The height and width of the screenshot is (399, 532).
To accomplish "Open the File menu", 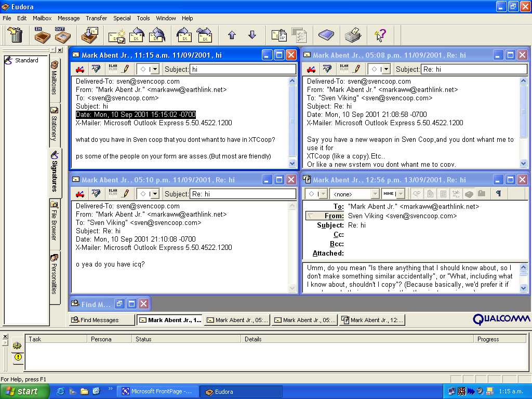I will click(7, 18).
